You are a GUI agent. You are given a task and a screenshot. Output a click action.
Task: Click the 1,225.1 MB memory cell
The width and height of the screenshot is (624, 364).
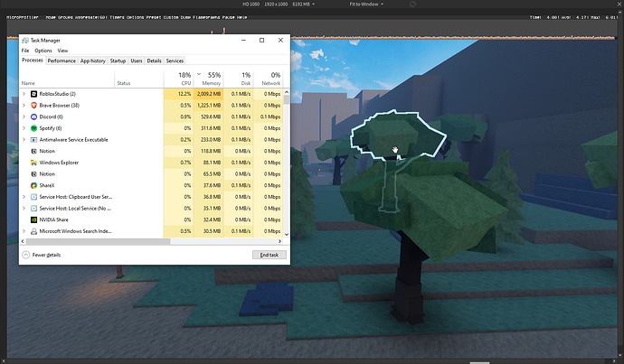(x=208, y=106)
